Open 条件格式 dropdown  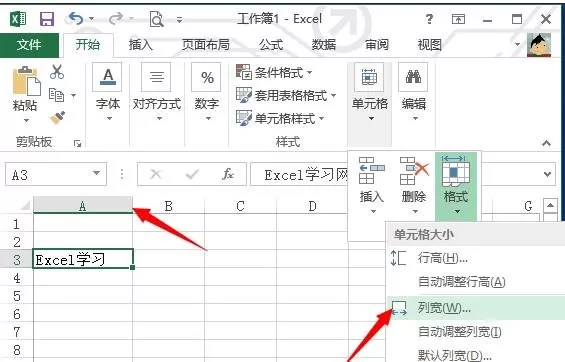[x=274, y=72]
